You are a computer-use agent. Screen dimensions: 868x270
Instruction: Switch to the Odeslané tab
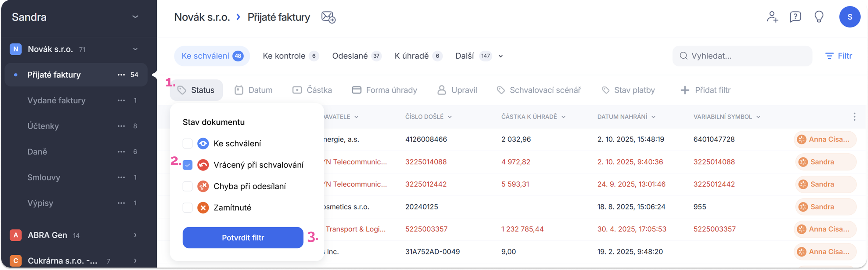coord(357,56)
